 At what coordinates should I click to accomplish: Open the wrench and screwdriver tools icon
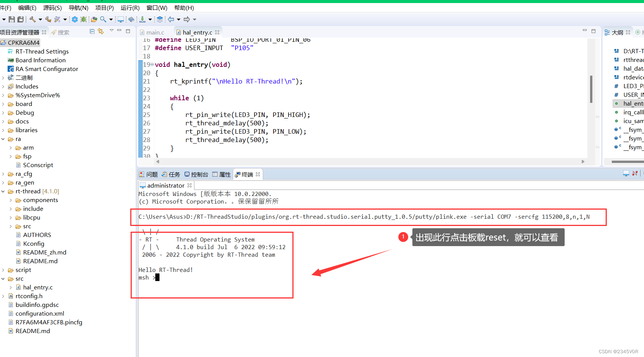tap(57, 19)
